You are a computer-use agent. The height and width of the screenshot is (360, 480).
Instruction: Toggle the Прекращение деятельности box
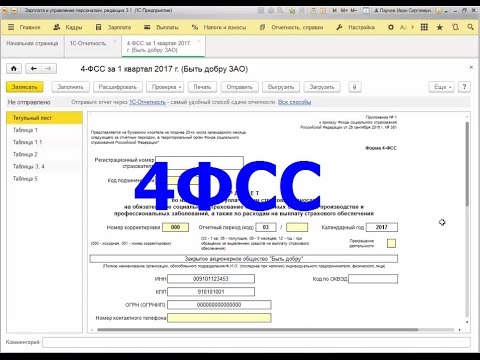pyautogui.click(x=391, y=243)
